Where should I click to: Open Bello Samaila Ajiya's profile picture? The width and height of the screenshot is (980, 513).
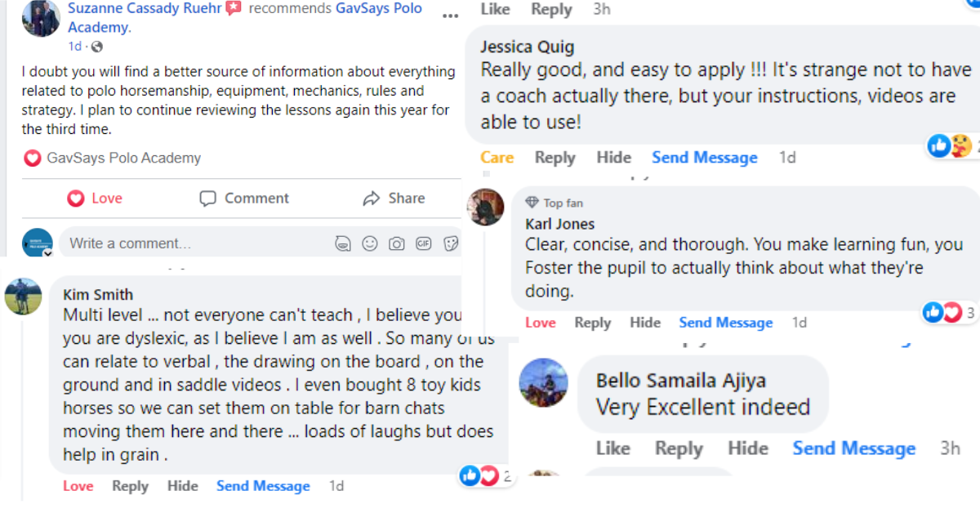543,383
